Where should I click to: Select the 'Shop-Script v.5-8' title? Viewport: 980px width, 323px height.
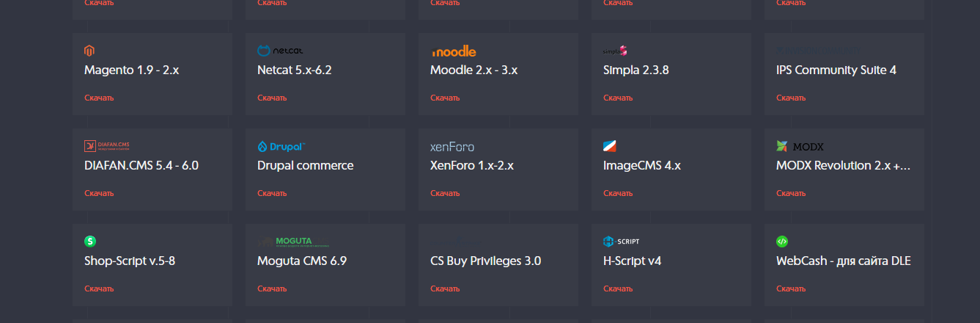[130, 261]
